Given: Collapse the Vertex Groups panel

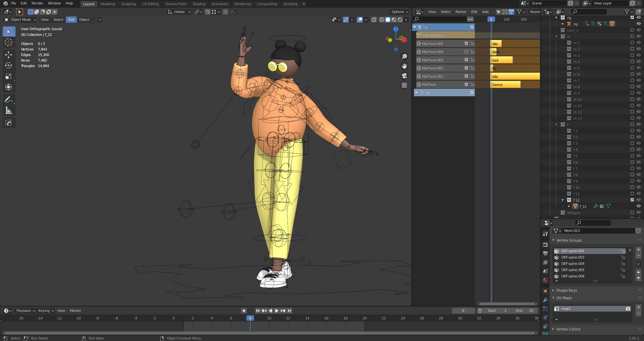Looking at the screenshot, I should pyautogui.click(x=569, y=240).
